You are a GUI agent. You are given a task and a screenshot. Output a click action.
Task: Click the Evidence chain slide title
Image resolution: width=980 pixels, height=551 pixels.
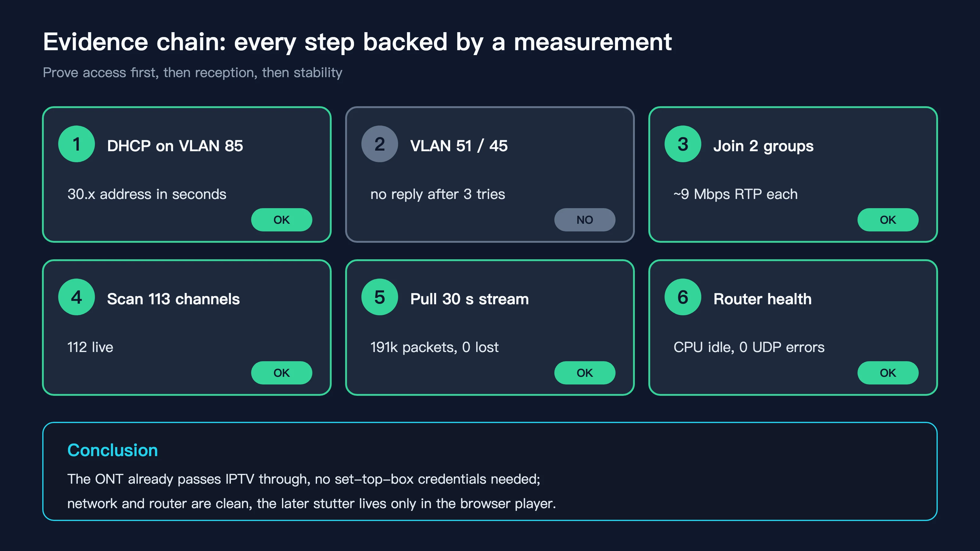click(357, 42)
